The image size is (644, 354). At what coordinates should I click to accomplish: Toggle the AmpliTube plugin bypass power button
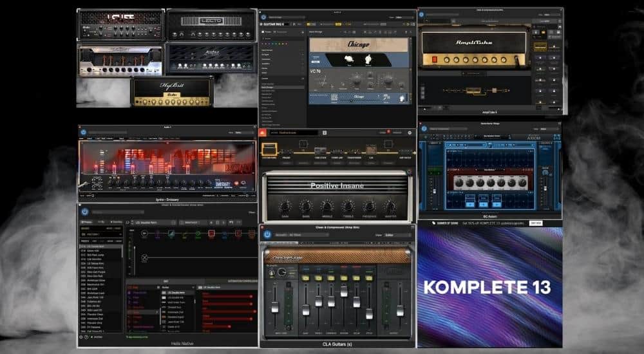click(x=422, y=14)
